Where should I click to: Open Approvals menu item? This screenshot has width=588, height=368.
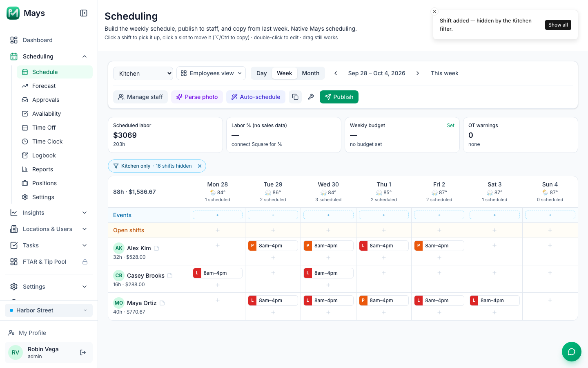coord(55,100)
